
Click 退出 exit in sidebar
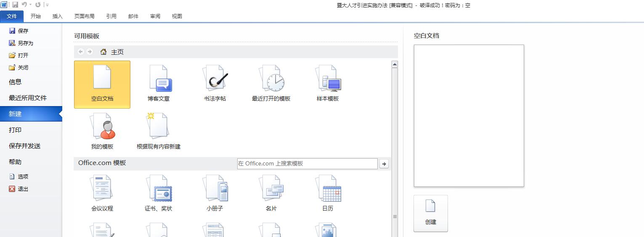point(19,189)
